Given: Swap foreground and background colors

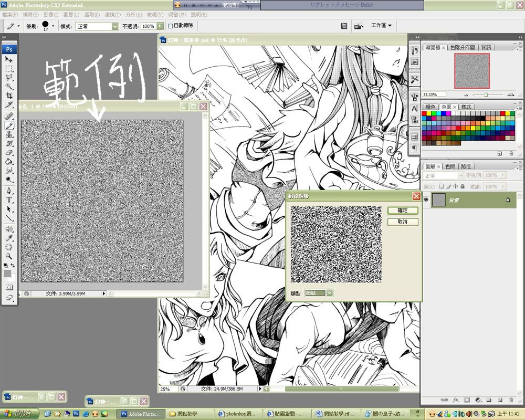Looking at the screenshot, I should [x=13, y=265].
